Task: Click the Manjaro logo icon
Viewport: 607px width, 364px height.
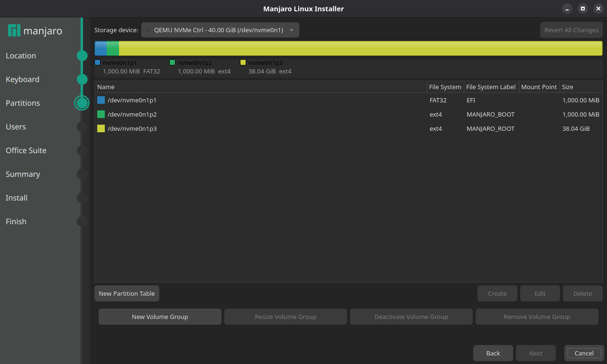Action: point(14,31)
